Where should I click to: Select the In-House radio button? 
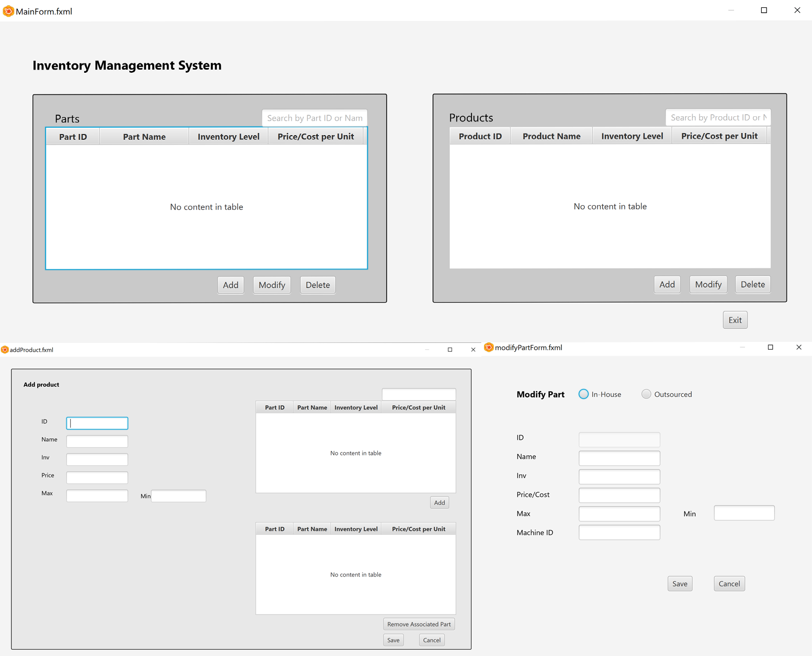click(583, 394)
